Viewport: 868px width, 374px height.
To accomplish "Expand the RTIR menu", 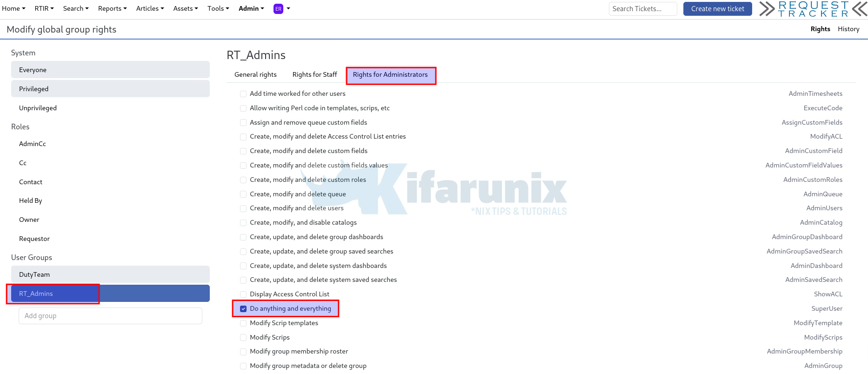I will point(44,8).
